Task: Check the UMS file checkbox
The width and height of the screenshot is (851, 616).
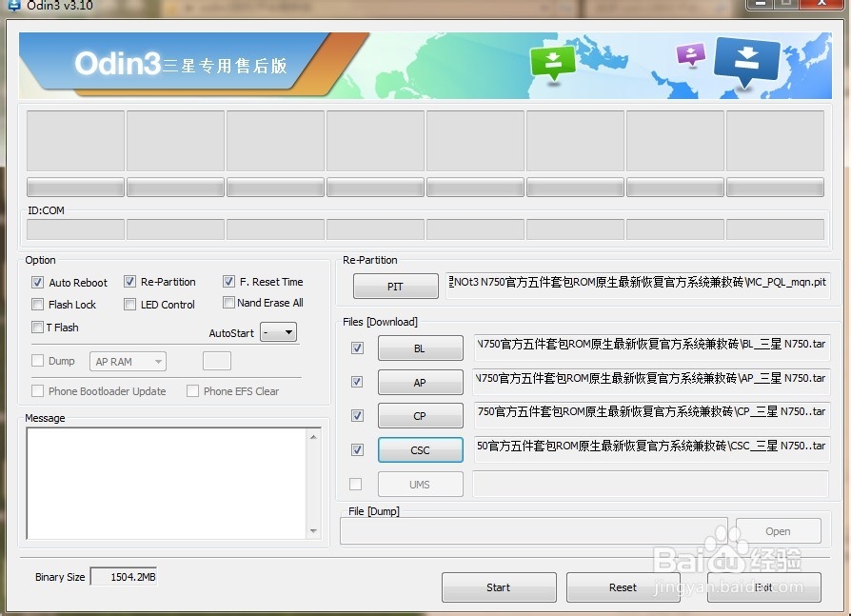Action: click(355, 484)
